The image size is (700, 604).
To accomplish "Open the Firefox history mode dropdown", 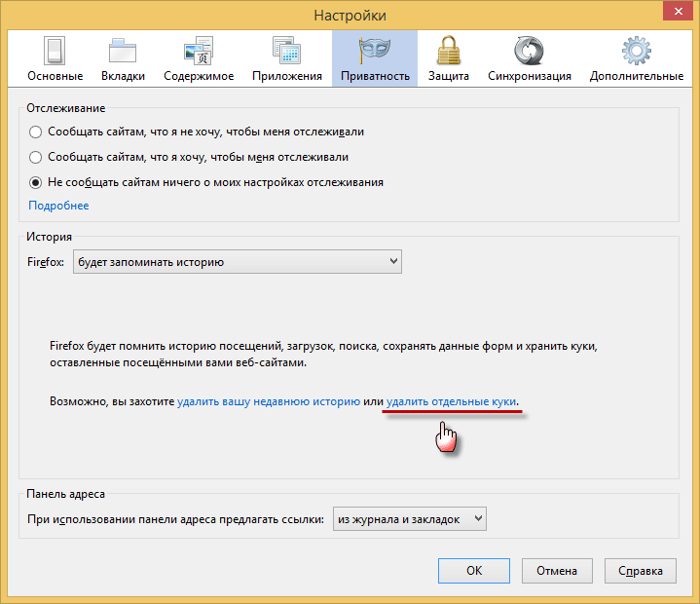I will click(x=237, y=262).
